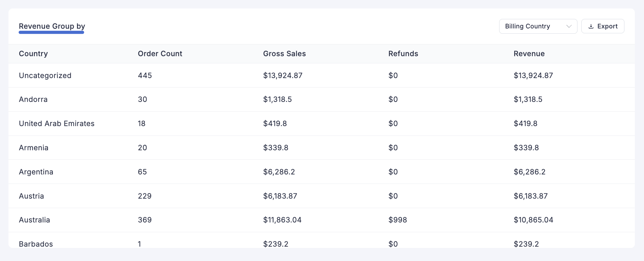644x261 pixels.
Task: Select the Revenue Group by tab
Action: [x=52, y=26]
